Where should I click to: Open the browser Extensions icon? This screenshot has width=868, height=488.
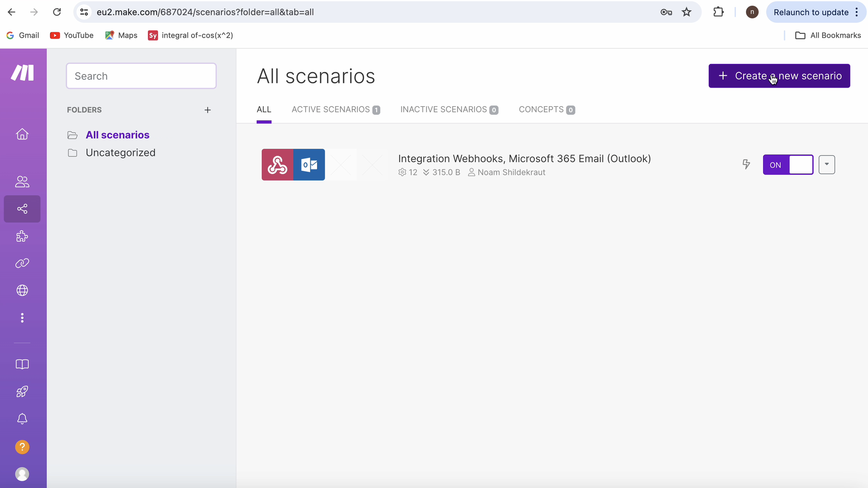tap(718, 12)
